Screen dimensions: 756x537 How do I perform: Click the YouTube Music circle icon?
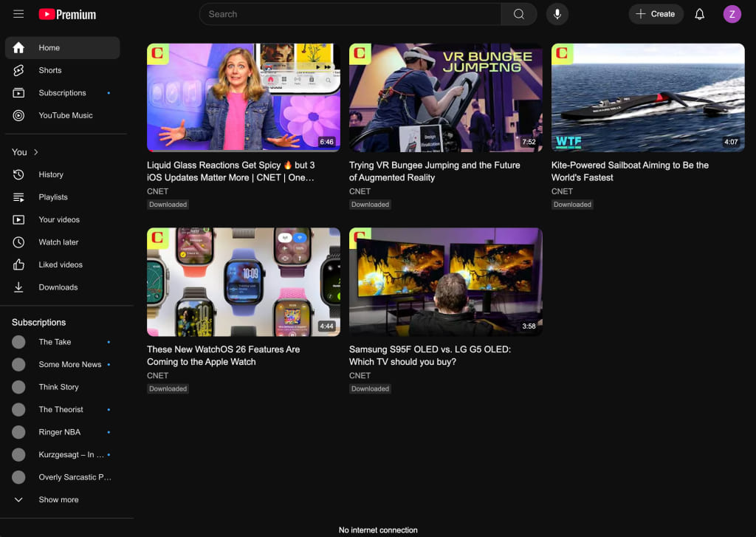18,115
